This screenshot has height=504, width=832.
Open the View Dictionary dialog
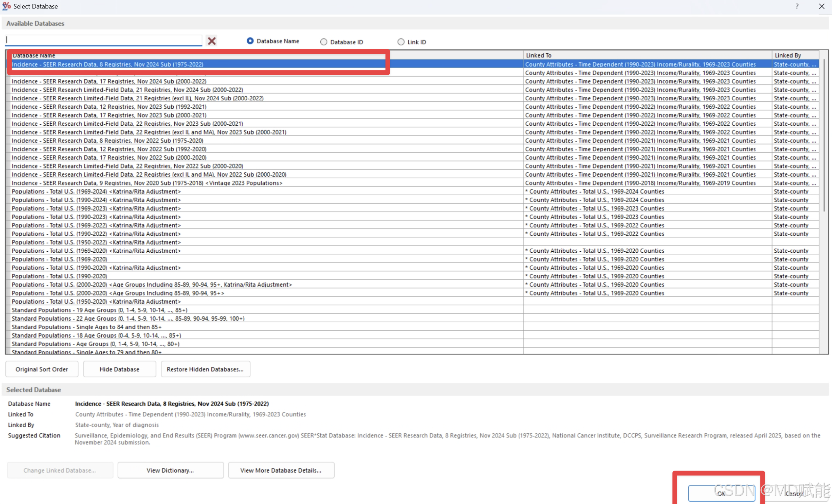pos(170,470)
